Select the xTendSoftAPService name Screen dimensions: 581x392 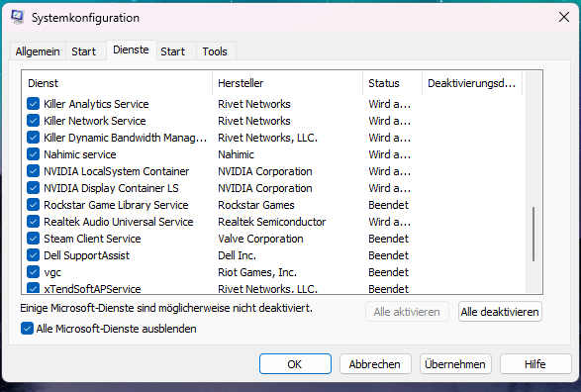pyautogui.click(x=92, y=289)
